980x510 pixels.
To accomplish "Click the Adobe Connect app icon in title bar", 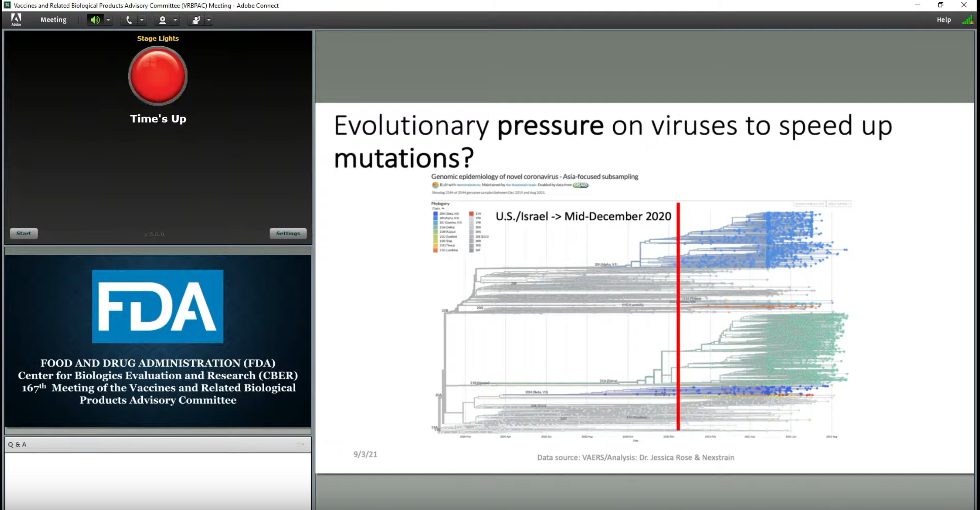I will (x=7, y=5).
